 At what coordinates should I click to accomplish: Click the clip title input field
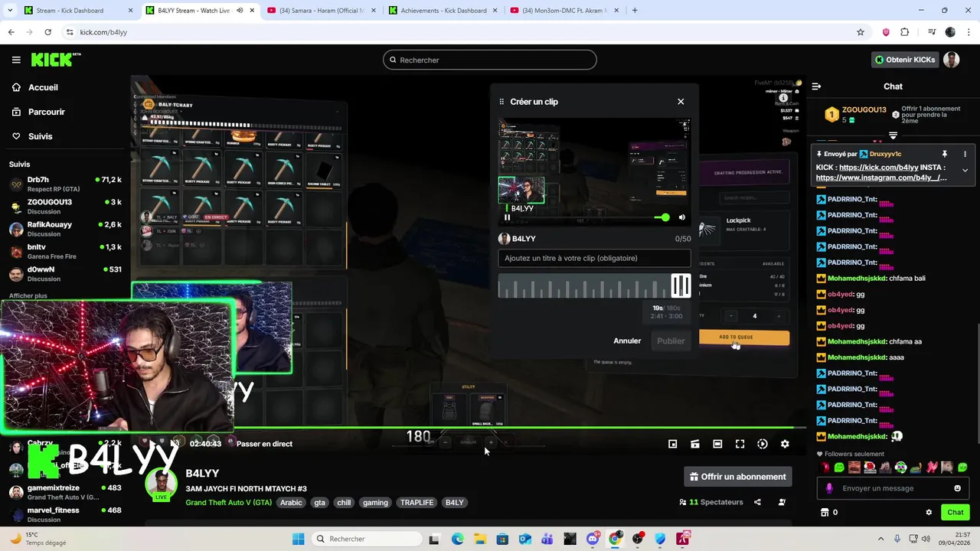click(x=594, y=259)
